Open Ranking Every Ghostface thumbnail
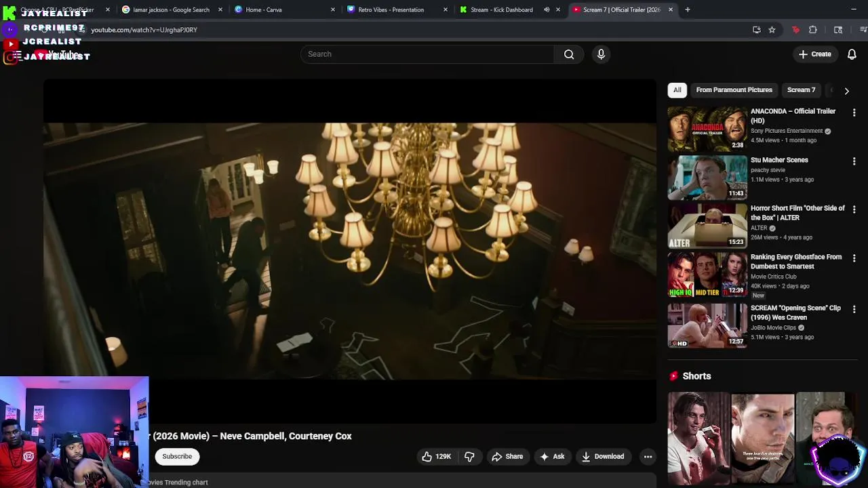Screen dimensions: 868x488 point(707,274)
